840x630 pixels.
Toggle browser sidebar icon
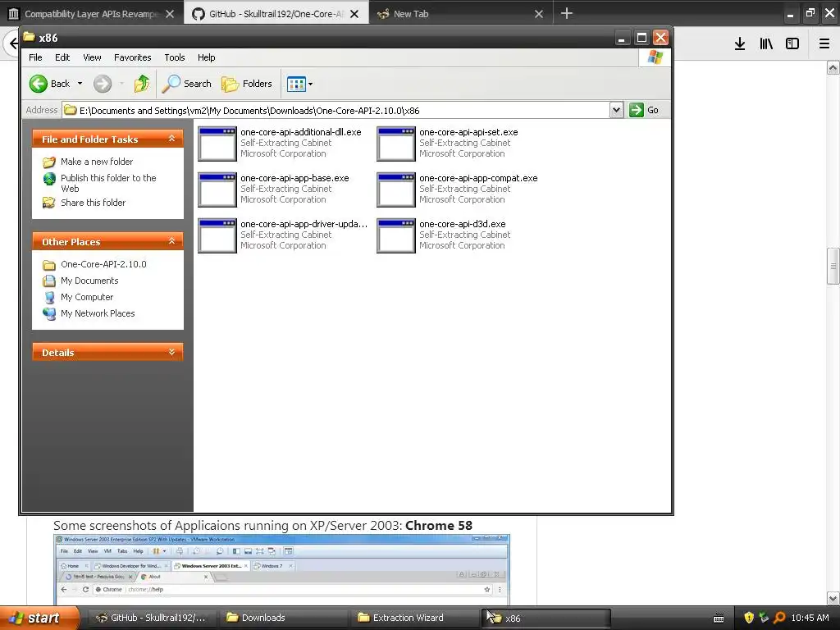pos(792,44)
